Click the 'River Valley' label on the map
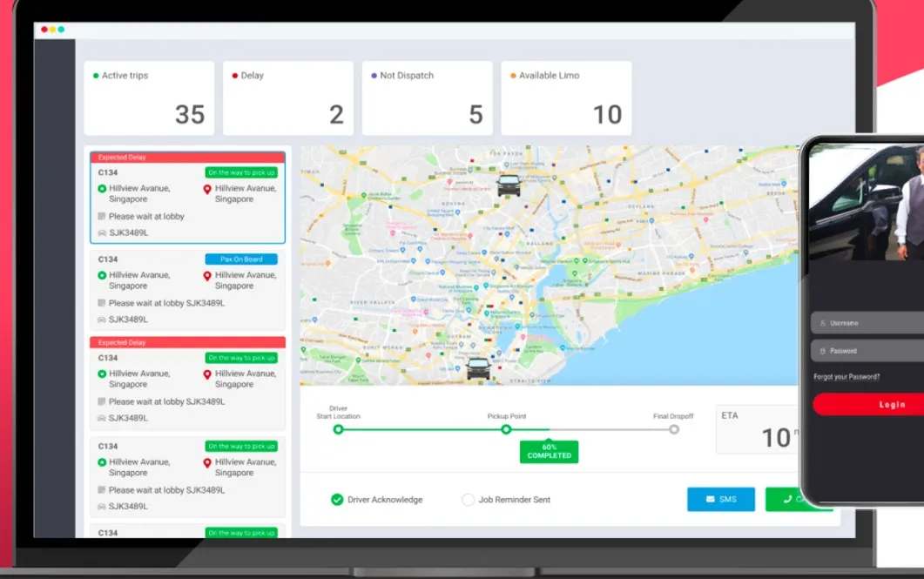Screen dimensions: 924x579 373,302
